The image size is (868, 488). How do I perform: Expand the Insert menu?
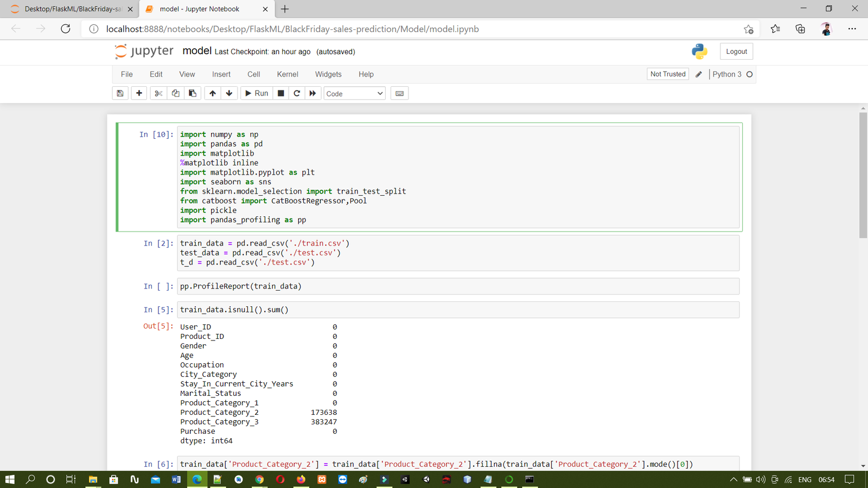coord(221,74)
